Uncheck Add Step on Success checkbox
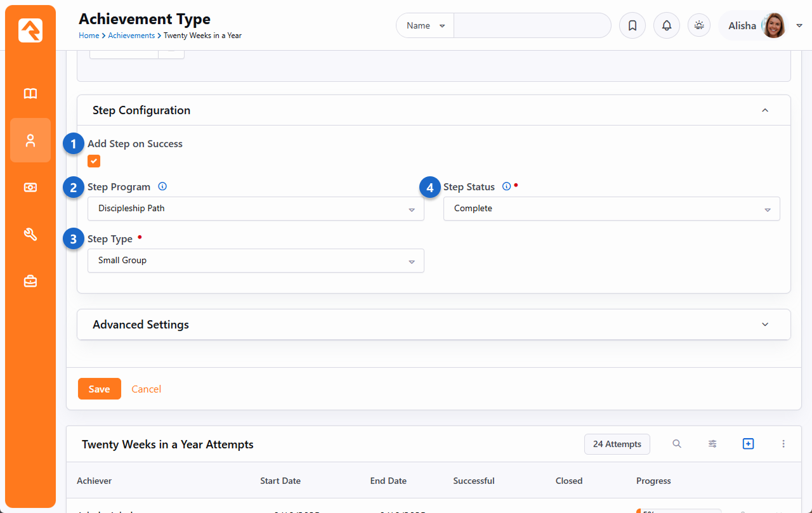812x513 pixels. [x=94, y=161]
